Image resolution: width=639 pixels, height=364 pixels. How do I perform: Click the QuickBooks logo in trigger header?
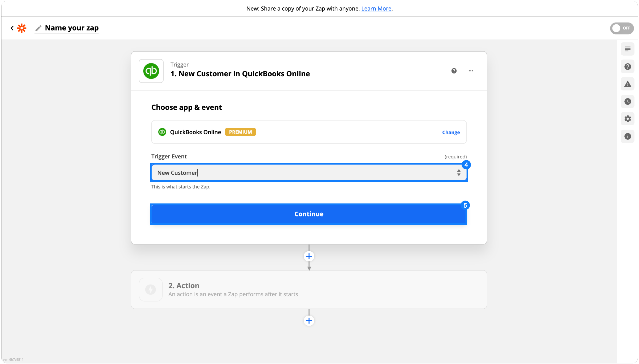[x=151, y=71]
